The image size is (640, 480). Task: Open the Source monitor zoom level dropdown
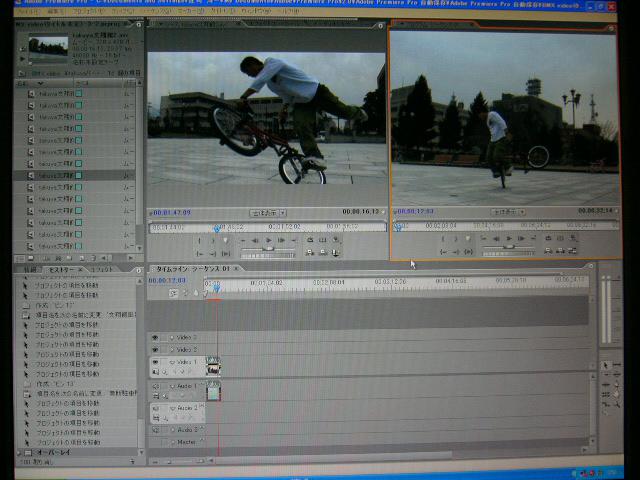267,213
